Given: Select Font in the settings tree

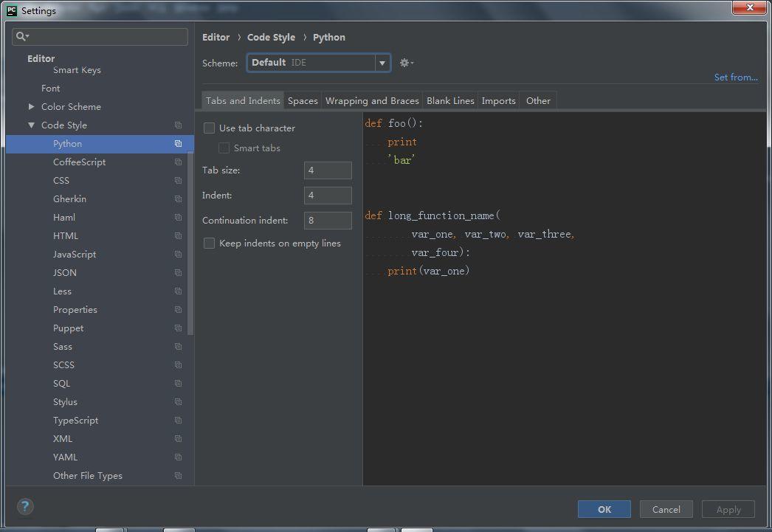Looking at the screenshot, I should 51,89.
